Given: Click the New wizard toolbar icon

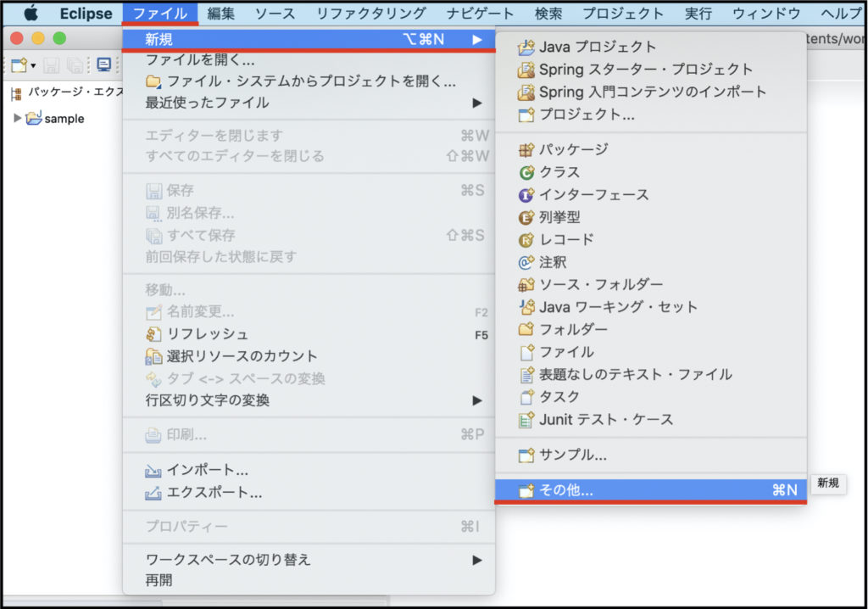Looking at the screenshot, I should 19,65.
